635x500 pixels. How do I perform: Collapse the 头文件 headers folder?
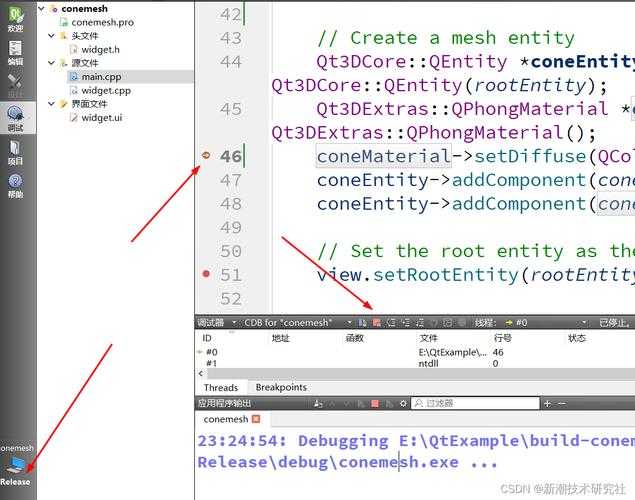click(51, 36)
